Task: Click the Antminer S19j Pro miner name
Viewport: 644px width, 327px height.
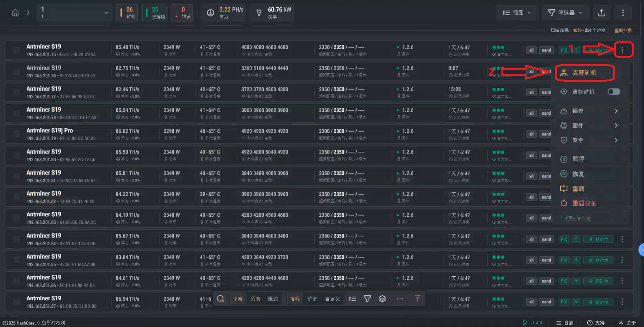Action: (50, 131)
